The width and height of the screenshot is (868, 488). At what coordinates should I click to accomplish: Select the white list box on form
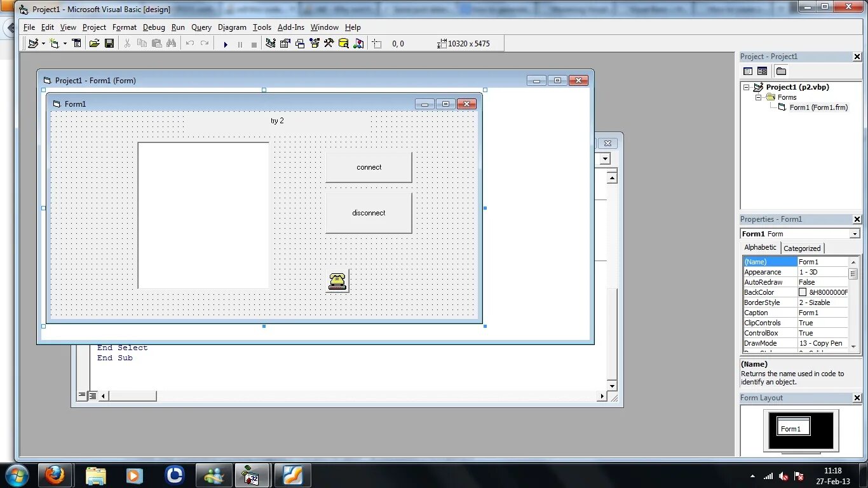pos(203,215)
